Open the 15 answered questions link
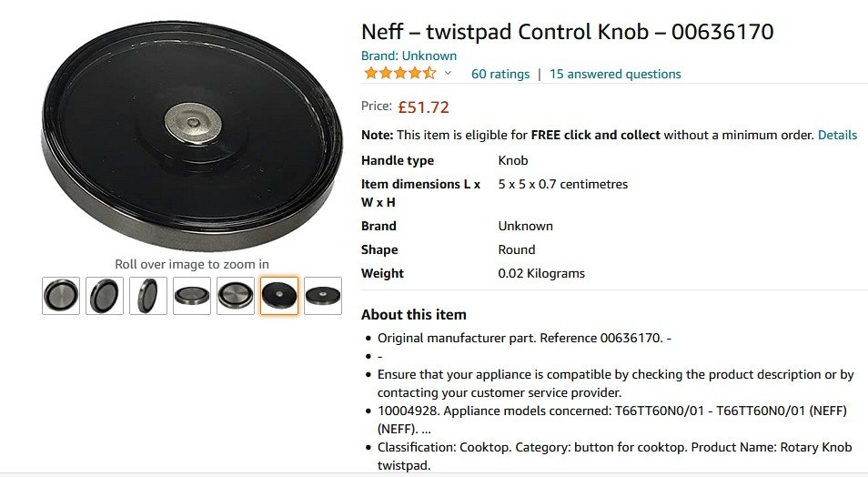868x477 pixels. point(615,74)
